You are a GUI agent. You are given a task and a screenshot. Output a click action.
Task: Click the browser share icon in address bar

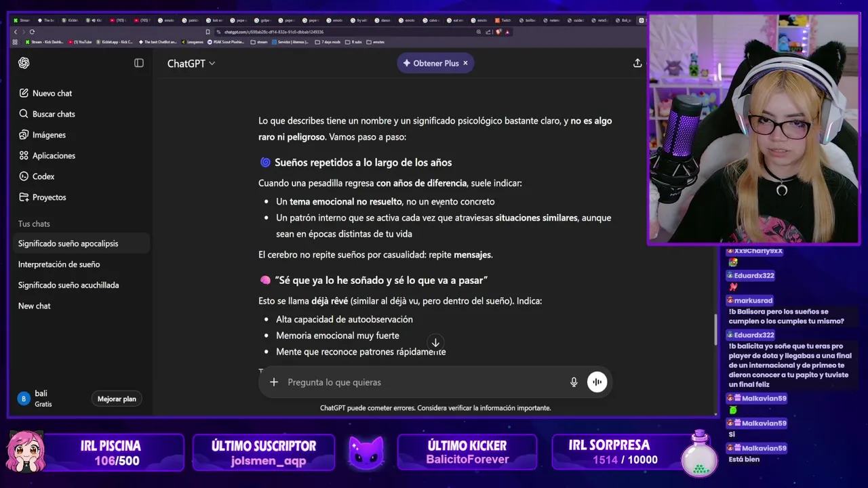tap(488, 32)
